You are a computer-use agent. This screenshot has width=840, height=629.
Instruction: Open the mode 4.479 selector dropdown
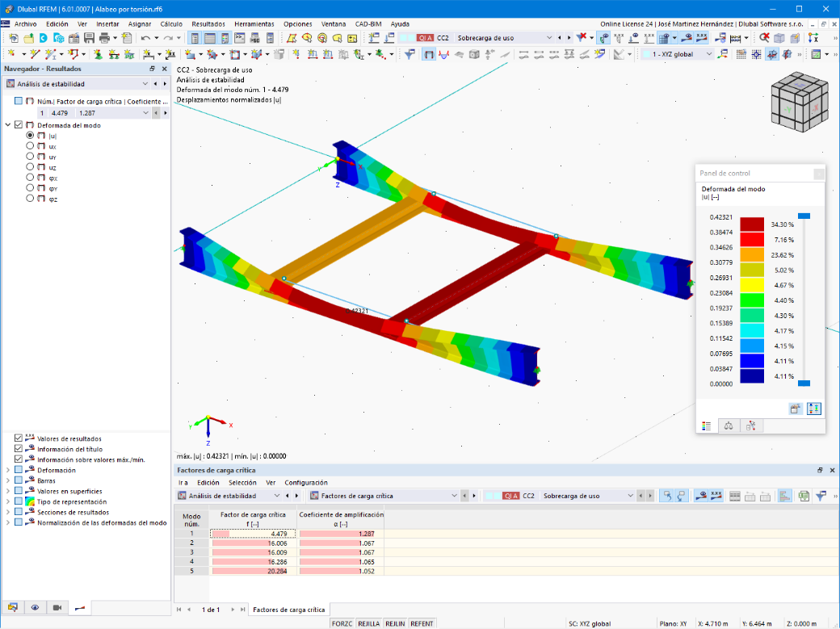(145, 113)
